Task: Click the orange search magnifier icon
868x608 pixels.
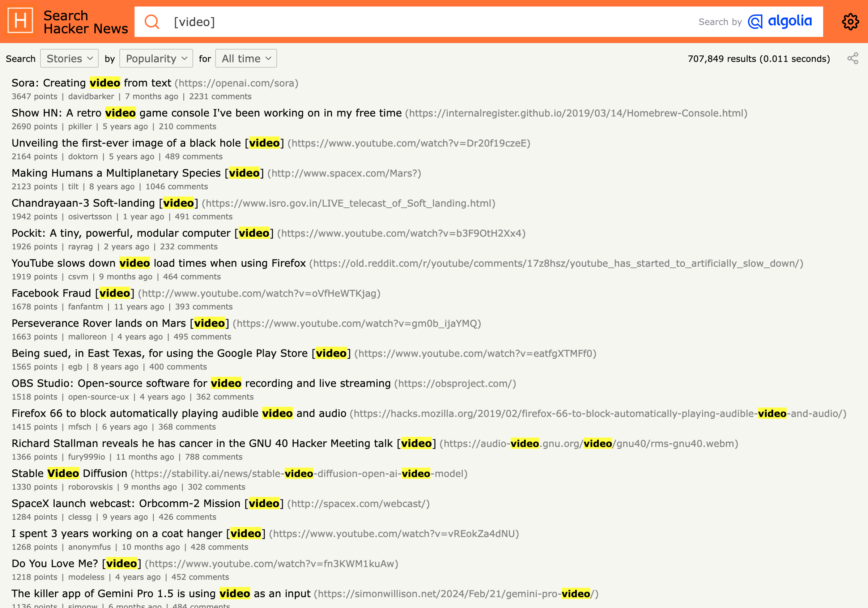Action: tap(152, 22)
